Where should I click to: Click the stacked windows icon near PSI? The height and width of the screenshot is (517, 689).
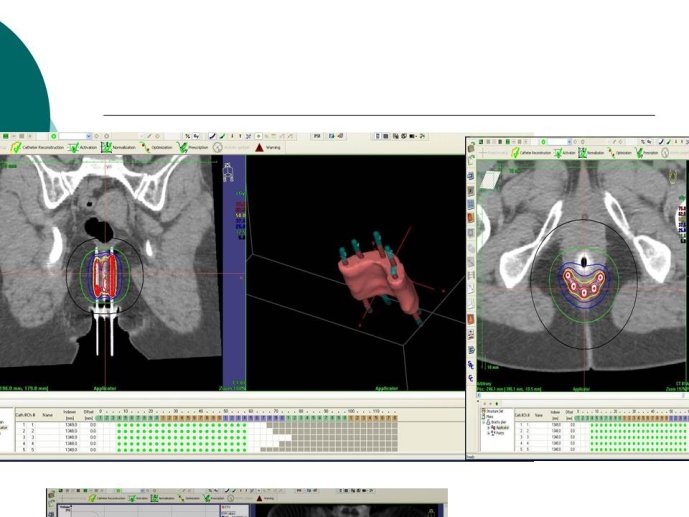[341, 136]
